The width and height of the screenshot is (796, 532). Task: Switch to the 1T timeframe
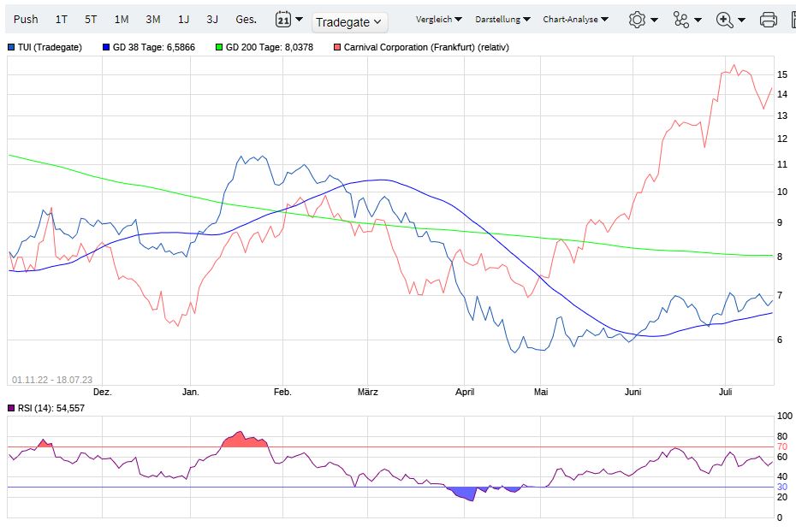pos(62,20)
